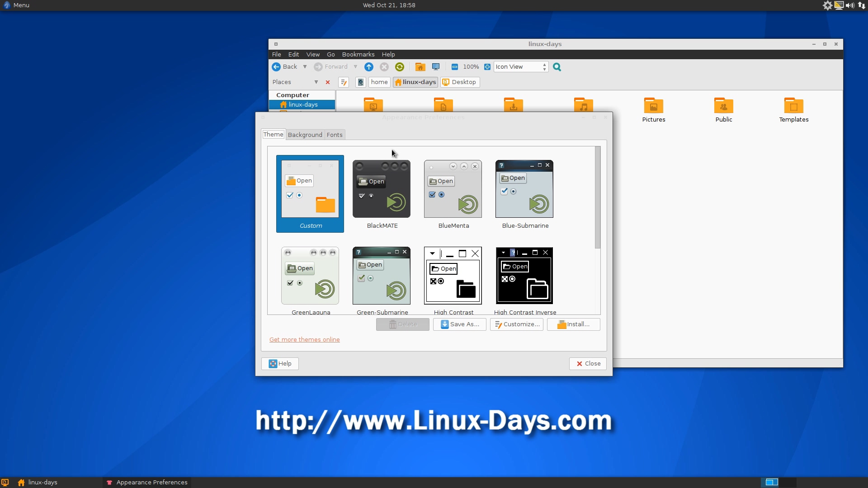Click the theme list vertical scrollbar
Viewport: 868px width, 488px height.
pyautogui.click(x=598, y=197)
